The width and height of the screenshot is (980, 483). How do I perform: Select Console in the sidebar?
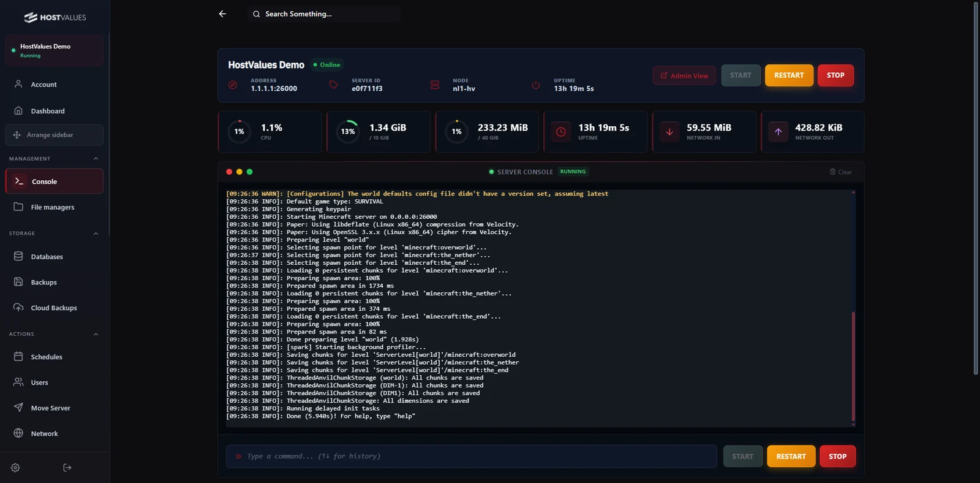(54, 181)
